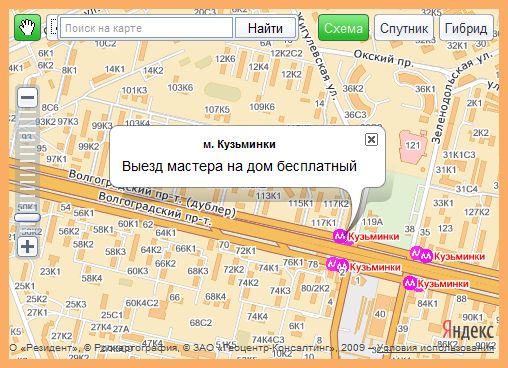Click the building label 66К2

[165, 263]
